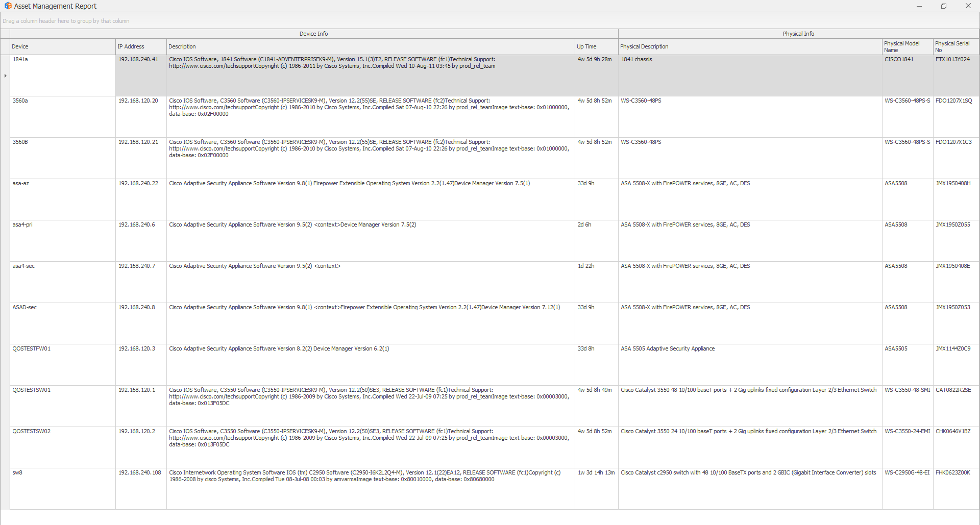
Task: Click the Catalyst 3550 24 description cell
Action: click(x=750, y=447)
